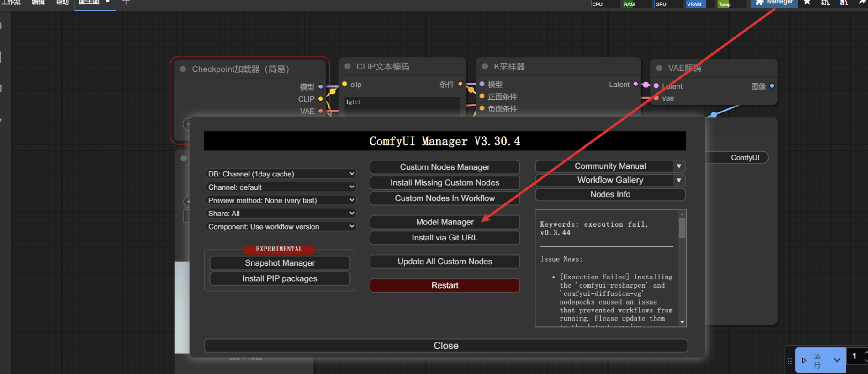Open the Share: All dropdown
This screenshot has height=374, width=868.
(x=281, y=214)
